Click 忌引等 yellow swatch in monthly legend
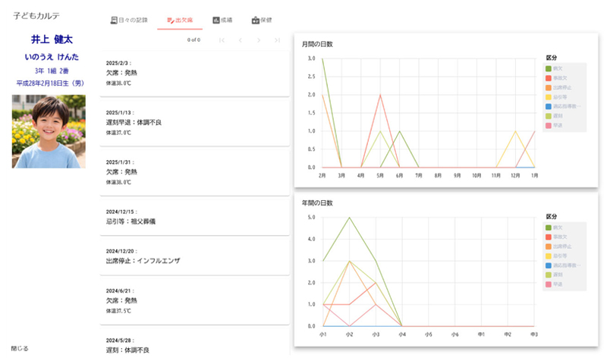607x364 pixels. coord(549,97)
